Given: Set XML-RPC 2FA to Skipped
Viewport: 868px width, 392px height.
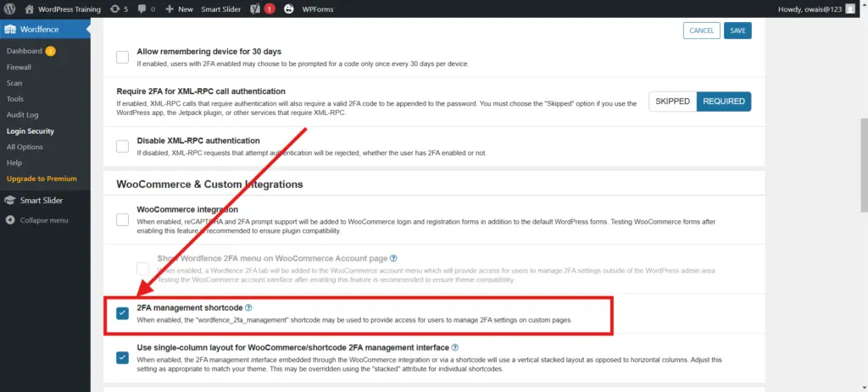Looking at the screenshot, I should coord(672,102).
